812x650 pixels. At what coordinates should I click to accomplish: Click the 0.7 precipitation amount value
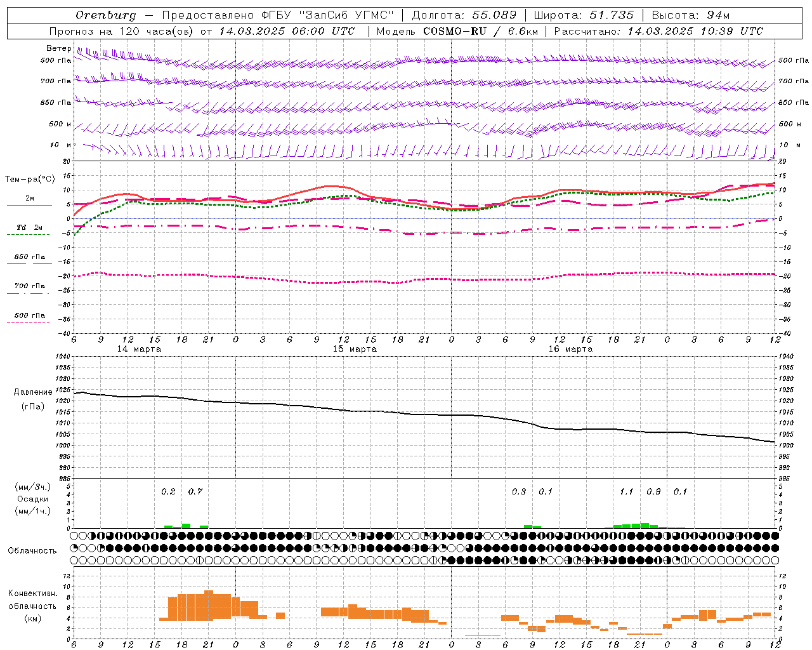[195, 491]
